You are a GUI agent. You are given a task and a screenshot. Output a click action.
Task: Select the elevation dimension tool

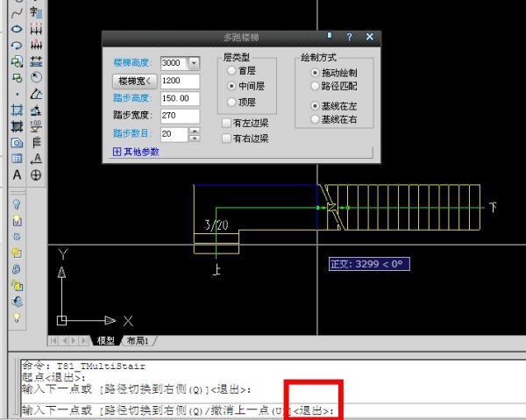pos(36,126)
